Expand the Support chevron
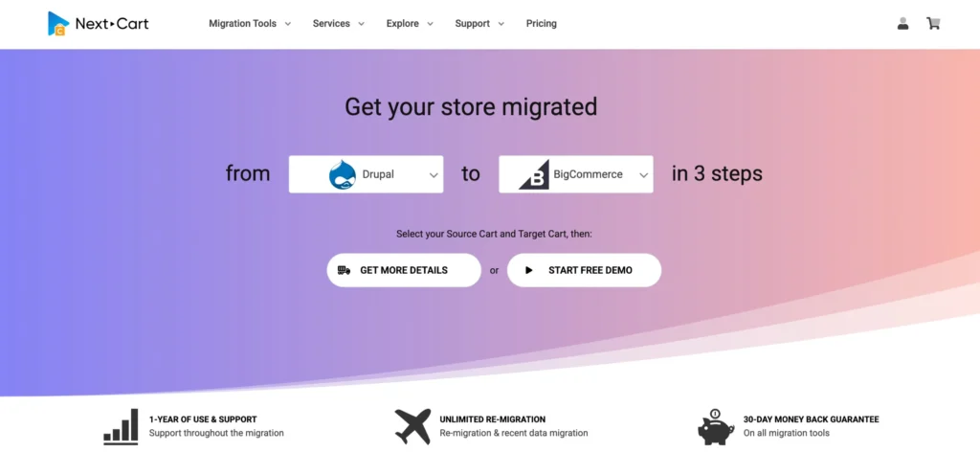Image resolution: width=980 pixels, height=475 pixels. (501, 24)
